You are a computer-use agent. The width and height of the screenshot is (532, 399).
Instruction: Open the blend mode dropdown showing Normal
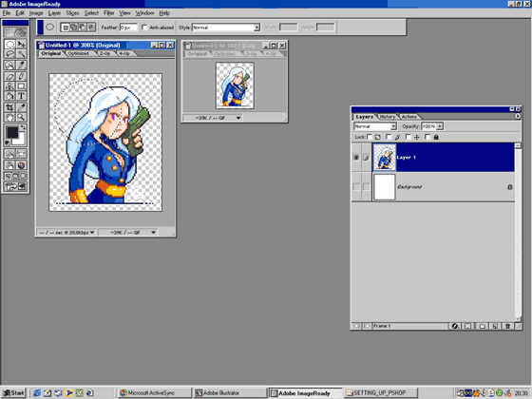click(x=393, y=126)
